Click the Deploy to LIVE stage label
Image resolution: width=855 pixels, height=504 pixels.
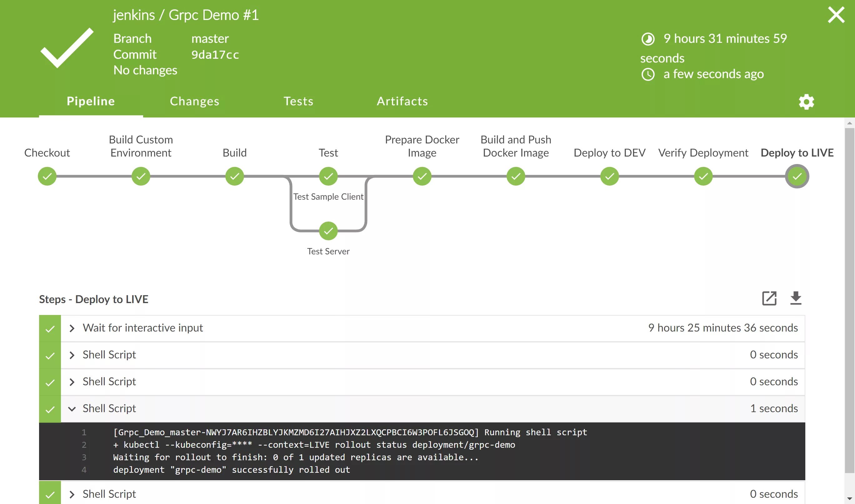click(x=797, y=153)
